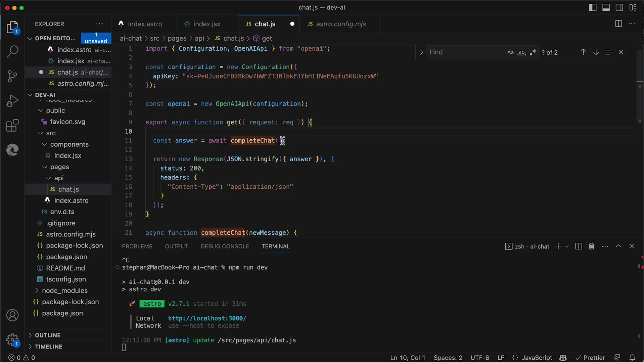This screenshot has width=644, height=362.
Task: Open README.md in the explorer tree
Action: [x=65, y=268]
